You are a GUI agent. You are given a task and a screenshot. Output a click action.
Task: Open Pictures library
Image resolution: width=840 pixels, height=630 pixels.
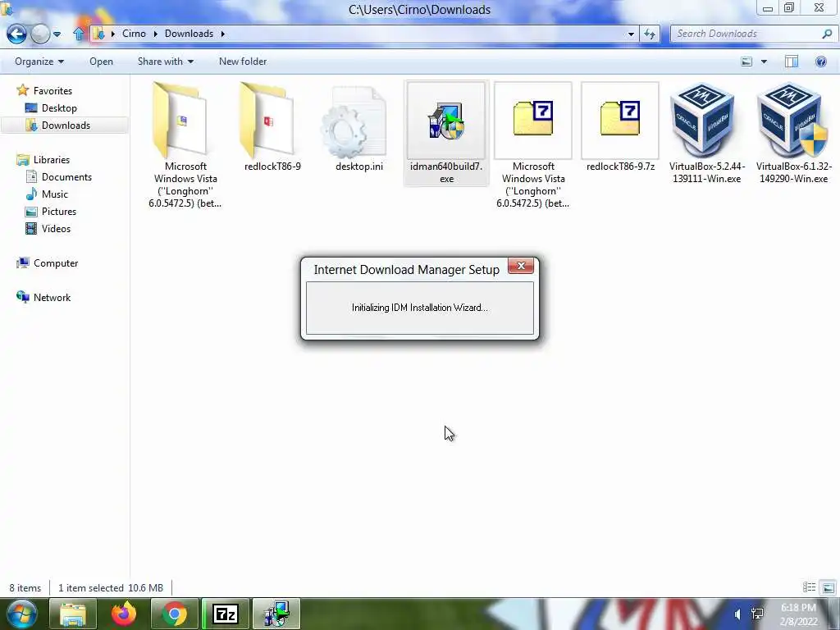[x=59, y=211]
